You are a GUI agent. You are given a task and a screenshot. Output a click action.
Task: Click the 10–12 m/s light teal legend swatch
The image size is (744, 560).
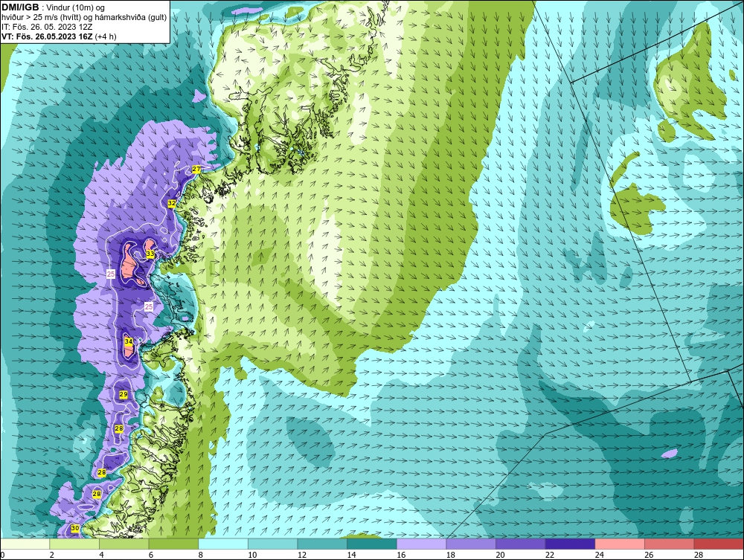(x=273, y=544)
